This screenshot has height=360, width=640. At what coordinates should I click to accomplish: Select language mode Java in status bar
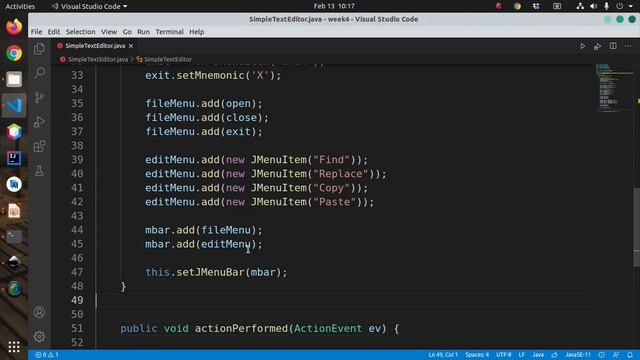click(x=538, y=355)
